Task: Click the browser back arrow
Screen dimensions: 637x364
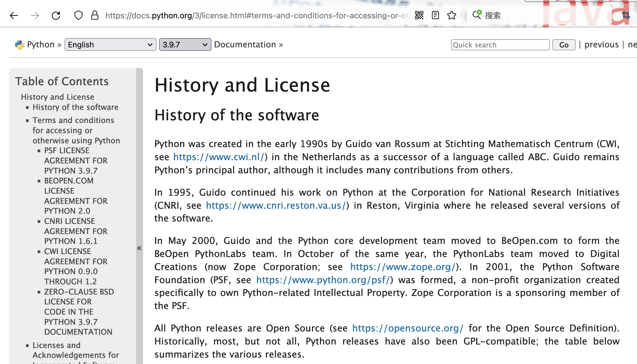Action: [14, 15]
